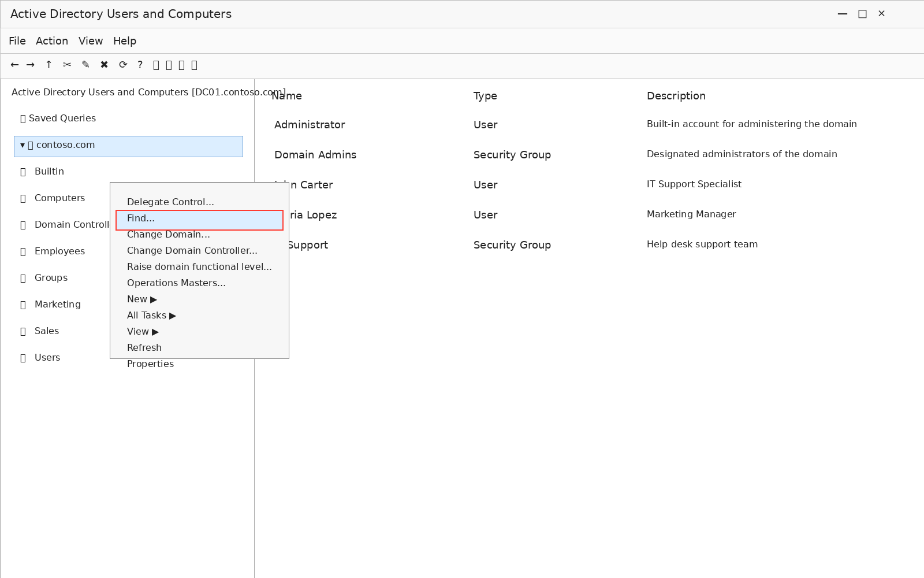The image size is (924, 578).
Task: Click Refresh in the context menu
Action: [144, 347]
